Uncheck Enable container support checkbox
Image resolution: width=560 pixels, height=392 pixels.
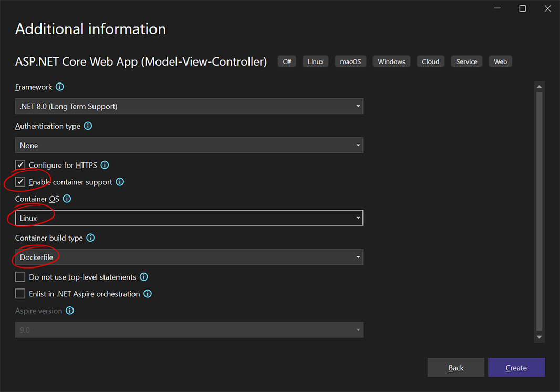(20, 182)
